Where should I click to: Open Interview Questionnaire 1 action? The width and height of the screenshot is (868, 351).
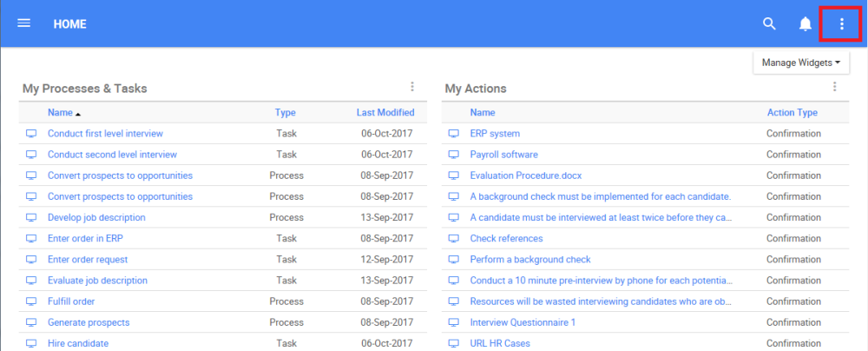point(523,322)
